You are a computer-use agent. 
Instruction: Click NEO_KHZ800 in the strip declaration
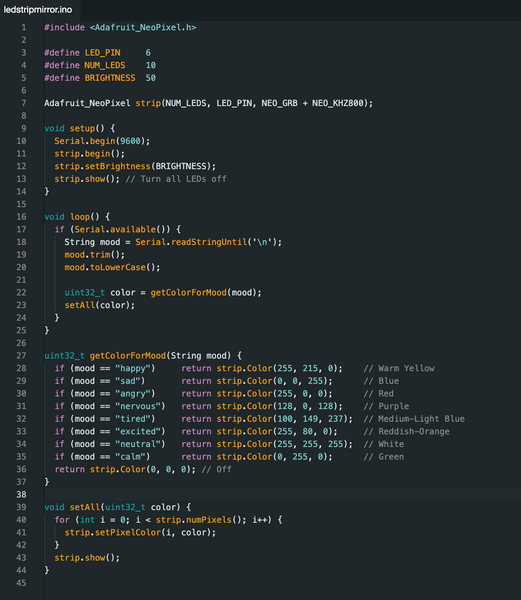point(337,103)
